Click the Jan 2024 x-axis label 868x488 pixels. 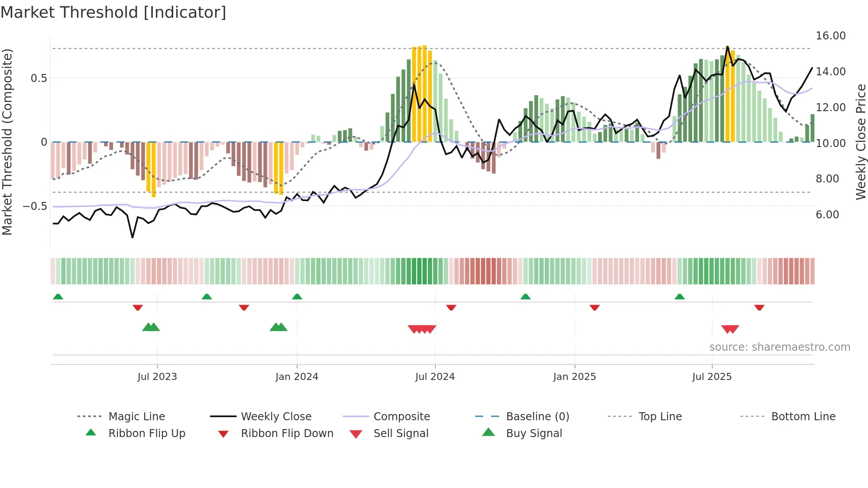coord(297,376)
